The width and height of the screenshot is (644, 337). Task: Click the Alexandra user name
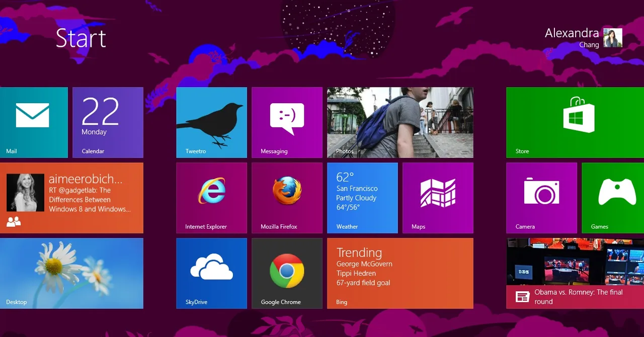tap(572, 33)
